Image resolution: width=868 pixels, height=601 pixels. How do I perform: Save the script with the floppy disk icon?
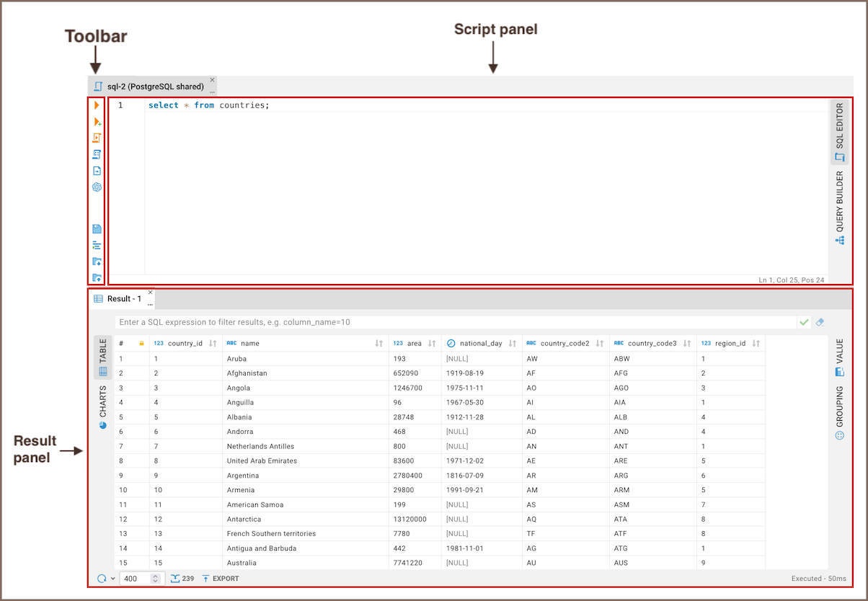97,229
